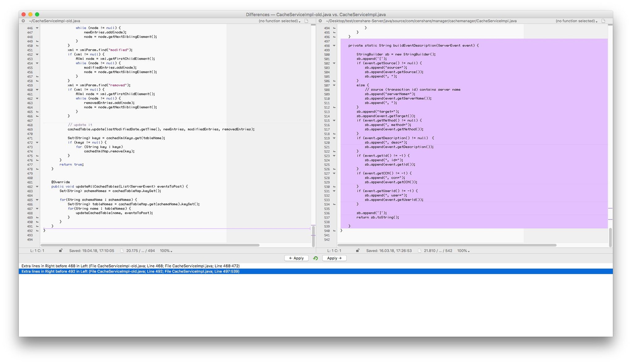The image size is (632, 364).
Task: Click left pane document icon in header
Action: click(x=306, y=21)
